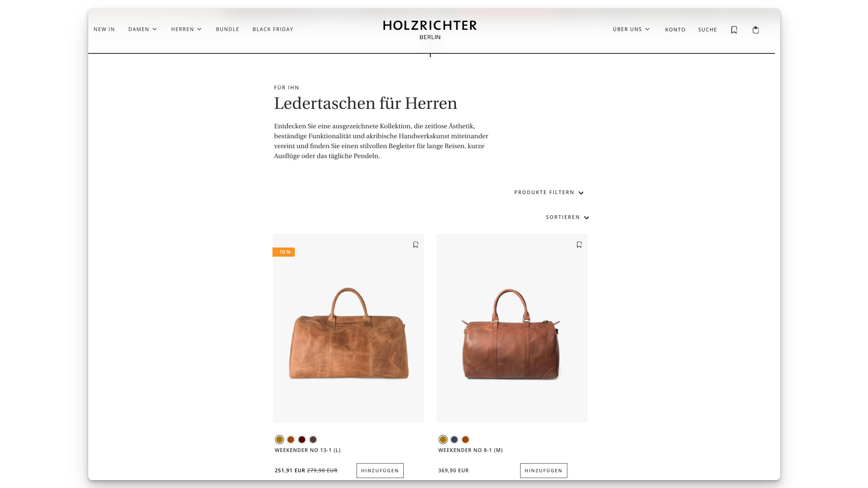This screenshot has height=488, width=868.
Task: Open the Black Friday menu item
Action: [273, 29]
